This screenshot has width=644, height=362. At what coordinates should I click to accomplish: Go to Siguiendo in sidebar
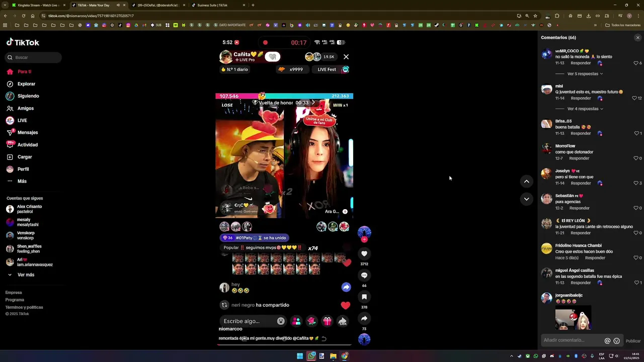[23, 96]
